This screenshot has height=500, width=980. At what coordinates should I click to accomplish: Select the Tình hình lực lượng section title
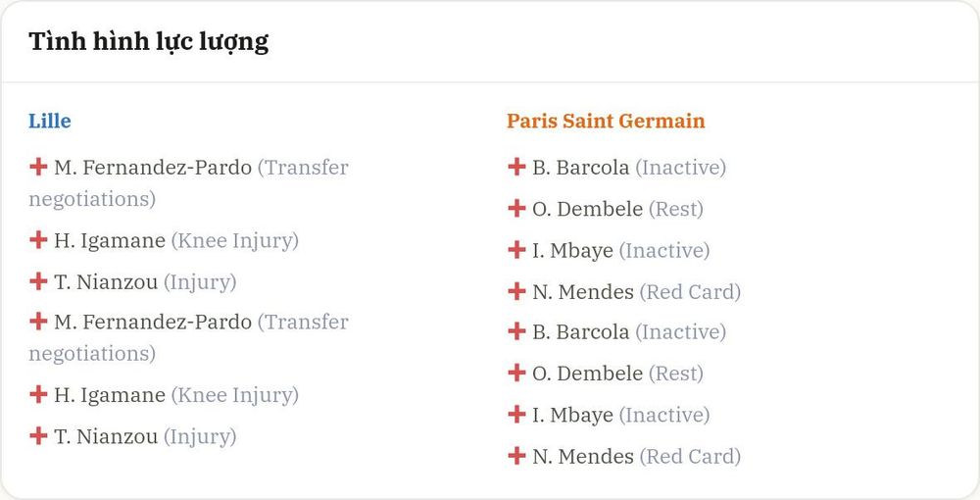tap(149, 42)
